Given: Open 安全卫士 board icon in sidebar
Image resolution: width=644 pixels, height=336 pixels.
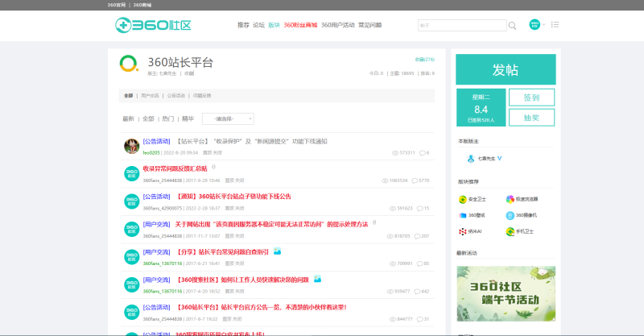Looking at the screenshot, I should click(x=462, y=199).
